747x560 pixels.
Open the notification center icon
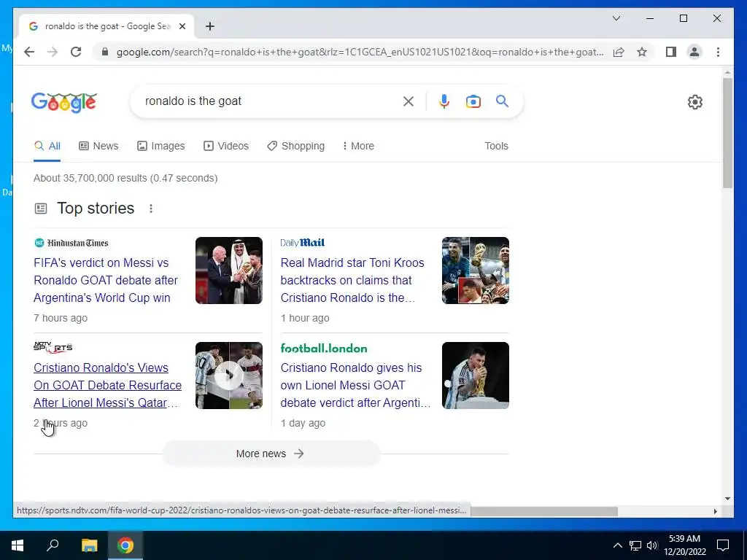click(x=723, y=545)
